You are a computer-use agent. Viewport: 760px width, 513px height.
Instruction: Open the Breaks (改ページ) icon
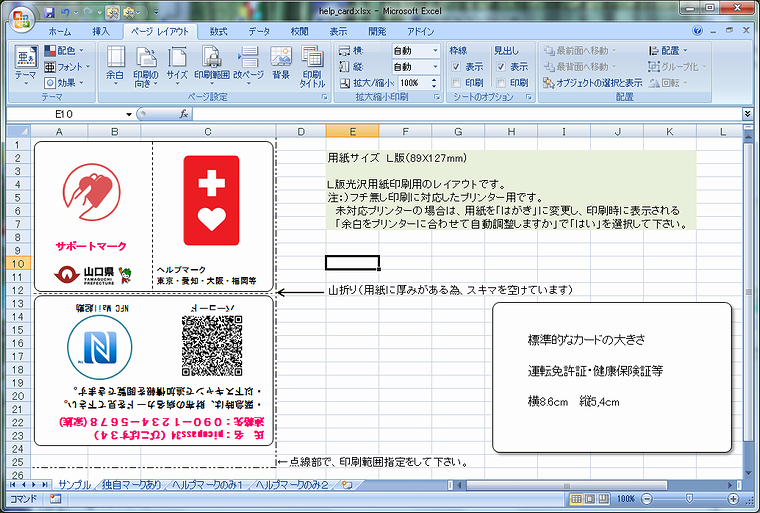point(248,66)
